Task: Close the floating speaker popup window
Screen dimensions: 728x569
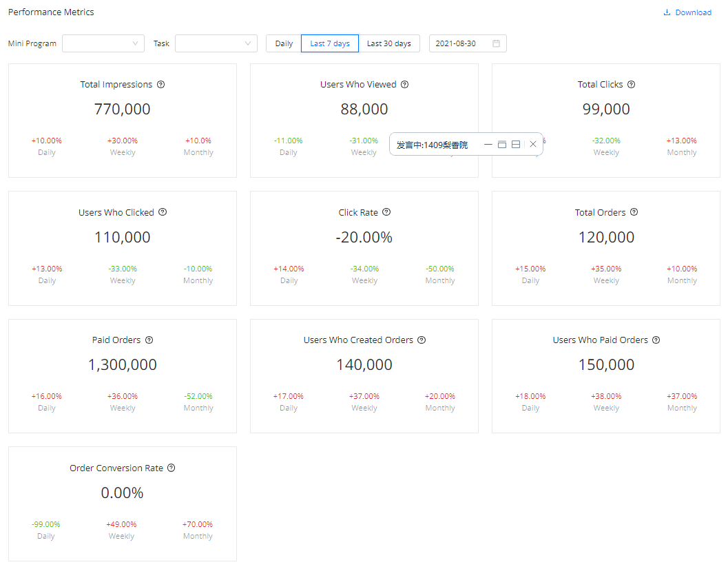Action: [x=533, y=145]
